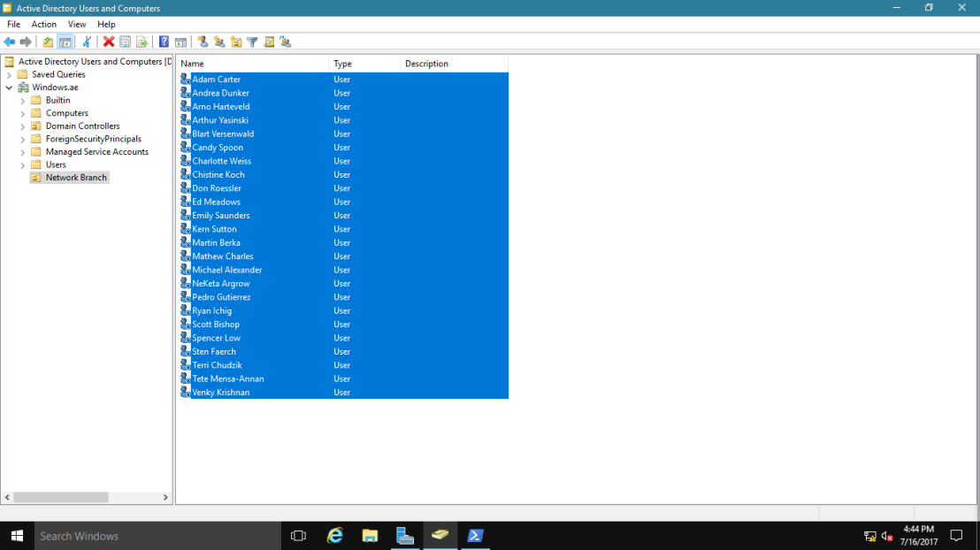Select user Tete Mensa-Annan
The image size is (980, 550).
tap(228, 378)
